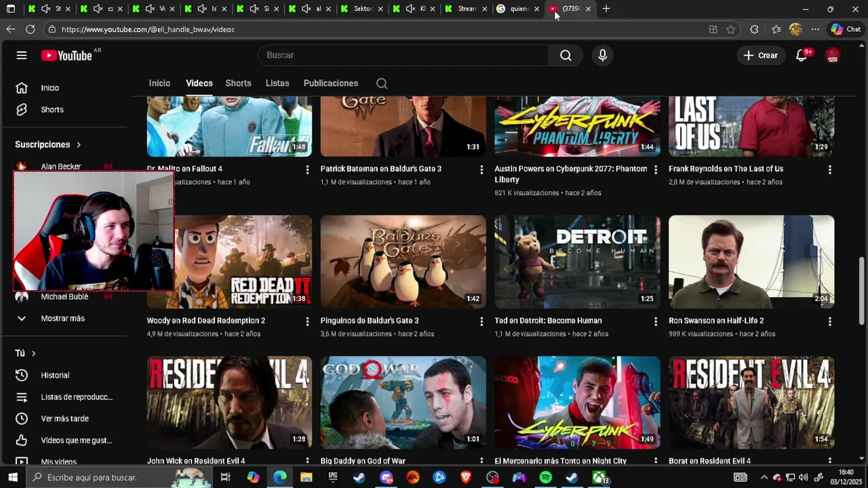Screen dimensions: 868x488
Task: Open Task View on the taskbar
Action: tap(226, 477)
